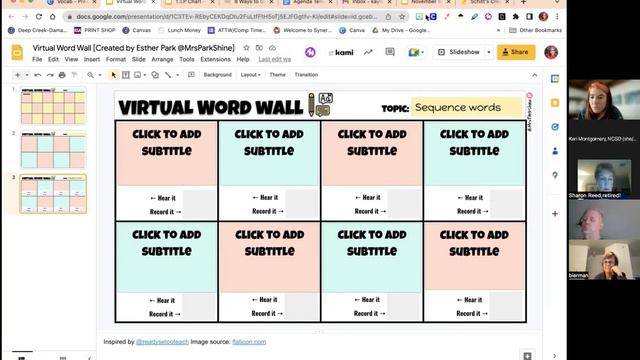
Task: Open Calendar icon atop the side panel
Action: (x=555, y=79)
